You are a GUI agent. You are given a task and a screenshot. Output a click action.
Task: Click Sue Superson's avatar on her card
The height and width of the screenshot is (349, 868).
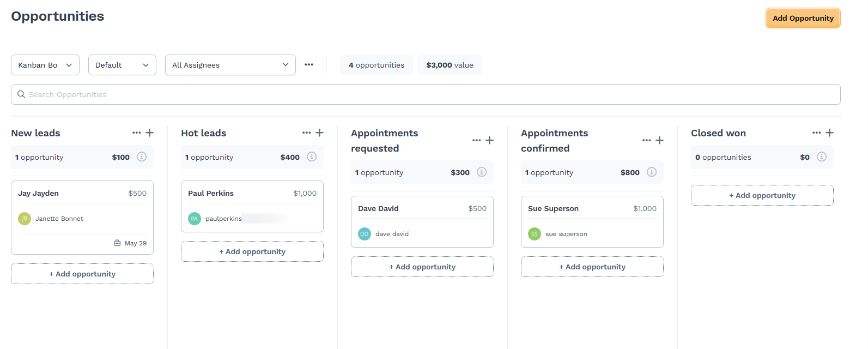(534, 233)
